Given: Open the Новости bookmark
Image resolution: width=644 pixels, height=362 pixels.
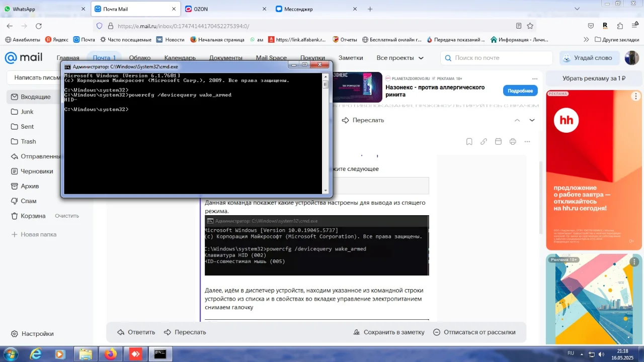Looking at the screenshot, I should 170,40.
